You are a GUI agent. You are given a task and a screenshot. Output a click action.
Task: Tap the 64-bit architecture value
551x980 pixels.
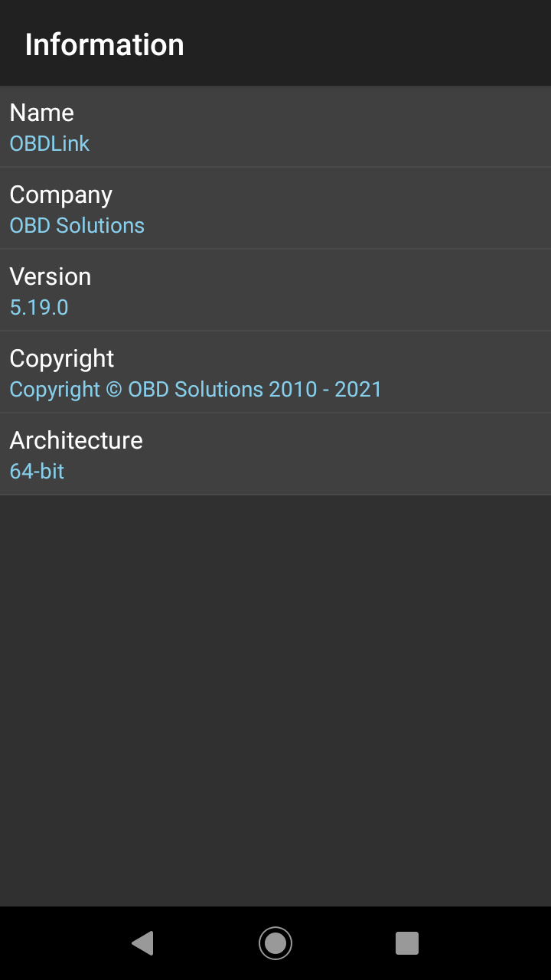click(37, 472)
